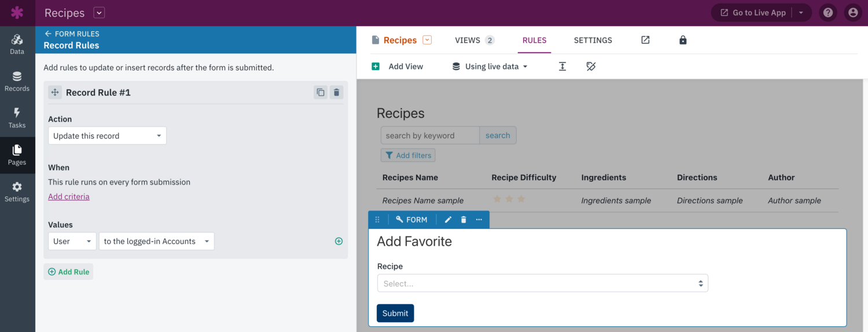Switch to the Views tab

click(474, 40)
